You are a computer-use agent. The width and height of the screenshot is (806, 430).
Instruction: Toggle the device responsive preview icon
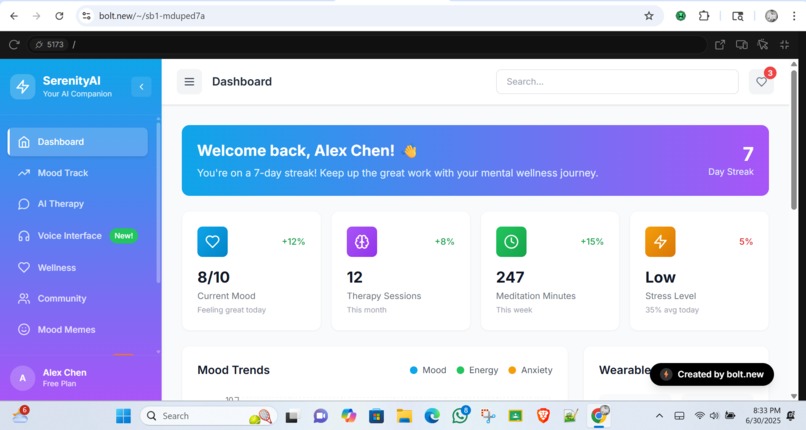click(741, 45)
